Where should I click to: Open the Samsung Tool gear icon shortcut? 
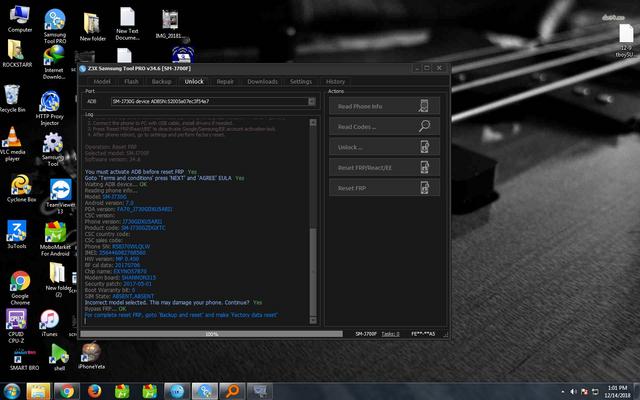point(53,150)
